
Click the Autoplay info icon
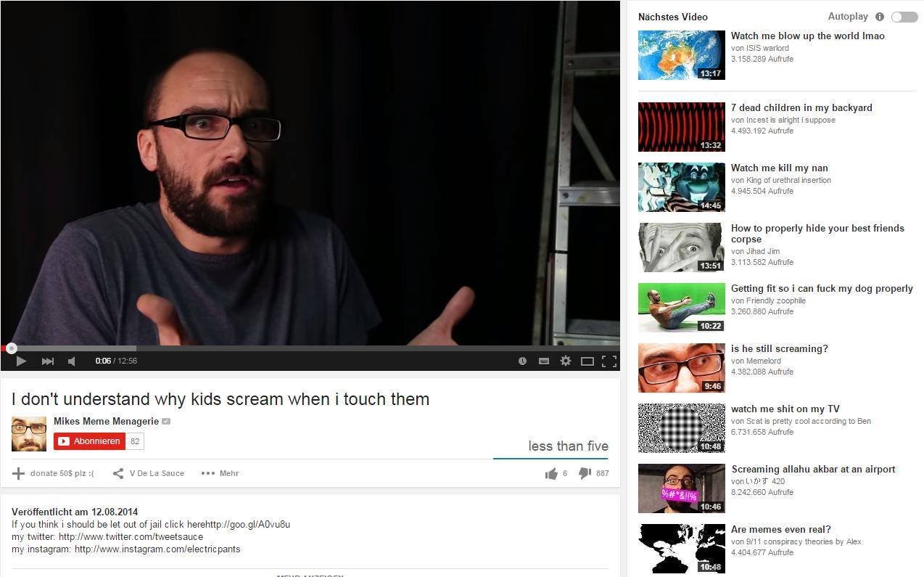tap(880, 17)
